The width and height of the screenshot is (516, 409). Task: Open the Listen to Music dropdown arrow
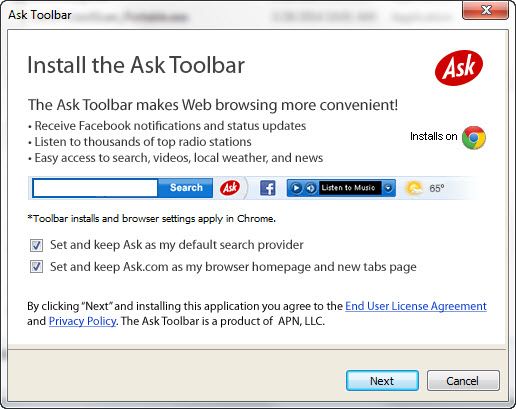tap(388, 188)
